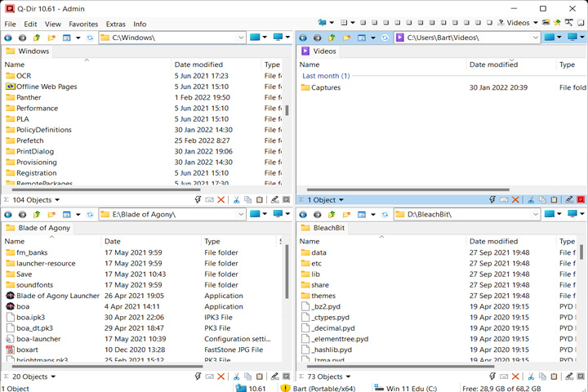Go forward in the C:\Windows pane

point(23,38)
